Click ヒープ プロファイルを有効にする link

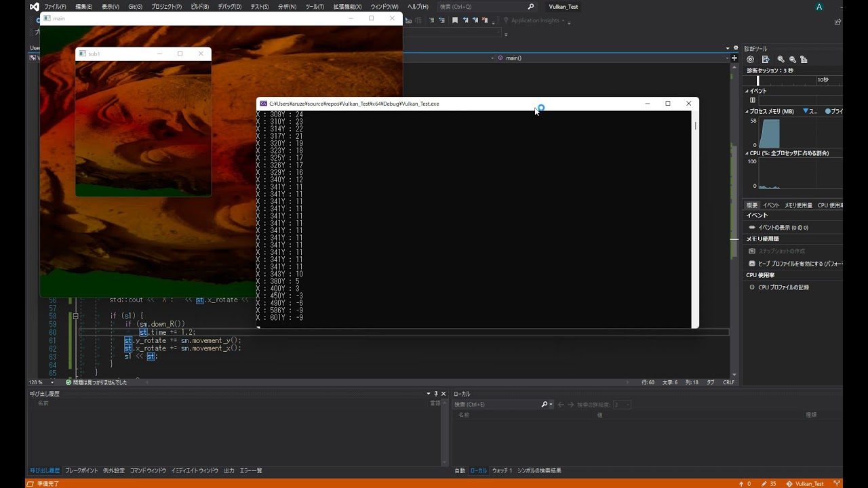[x=800, y=263]
